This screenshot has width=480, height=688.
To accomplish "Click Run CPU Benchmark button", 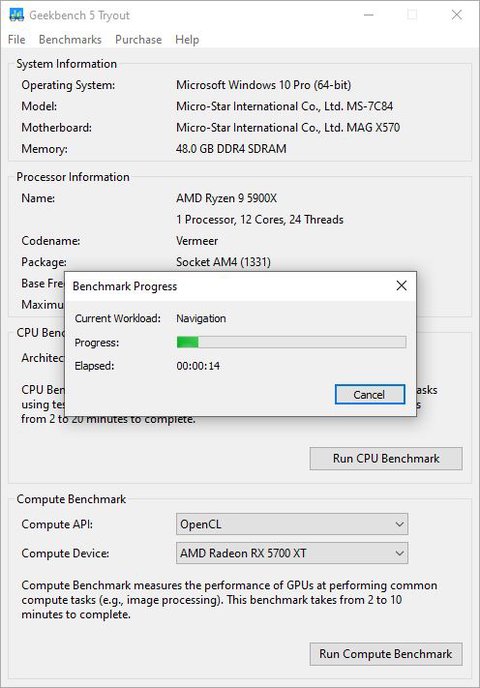I will (x=386, y=459).
